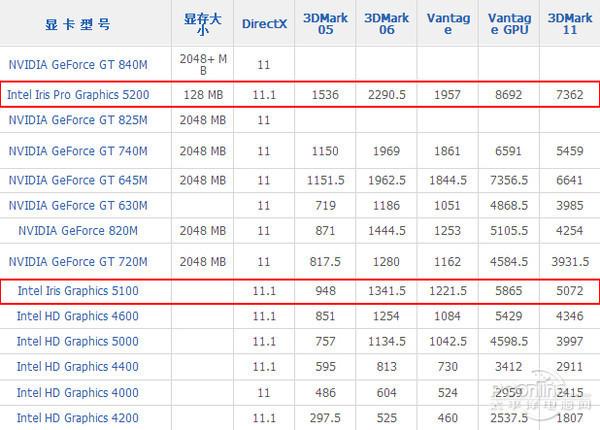This screenshot has height=430, width=600.
Task: Sort by 3DMark 11 column header
Action: point(570,24)
